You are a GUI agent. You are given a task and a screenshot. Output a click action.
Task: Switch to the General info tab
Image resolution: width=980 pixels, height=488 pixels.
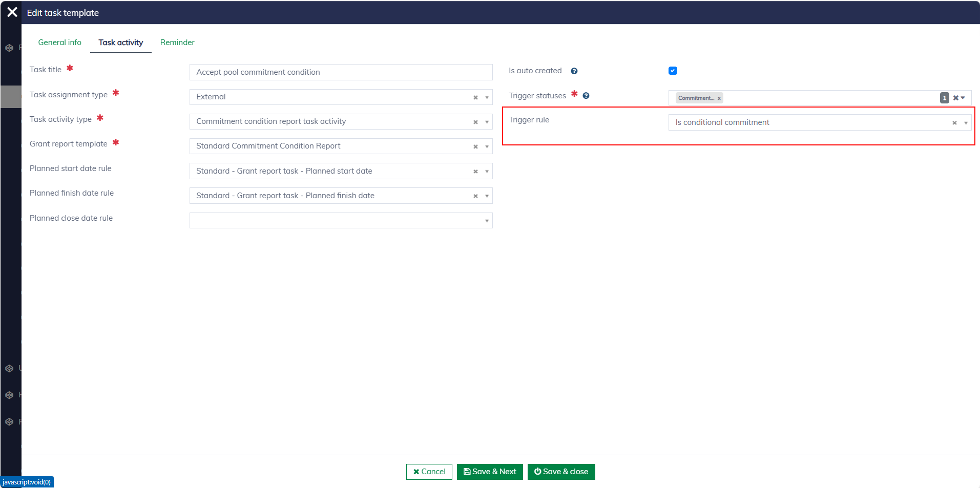pos(59,43)
